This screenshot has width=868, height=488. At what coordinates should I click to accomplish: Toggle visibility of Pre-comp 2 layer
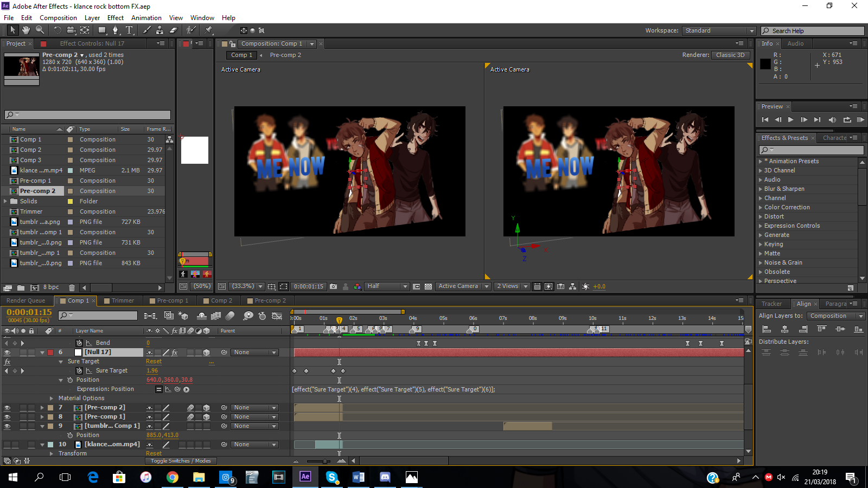tap(7, 408)
